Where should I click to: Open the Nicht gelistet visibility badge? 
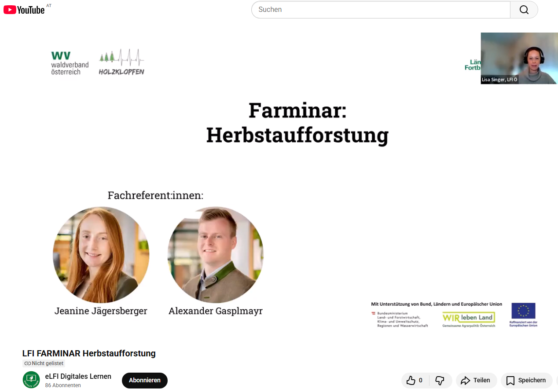point(43,363)
